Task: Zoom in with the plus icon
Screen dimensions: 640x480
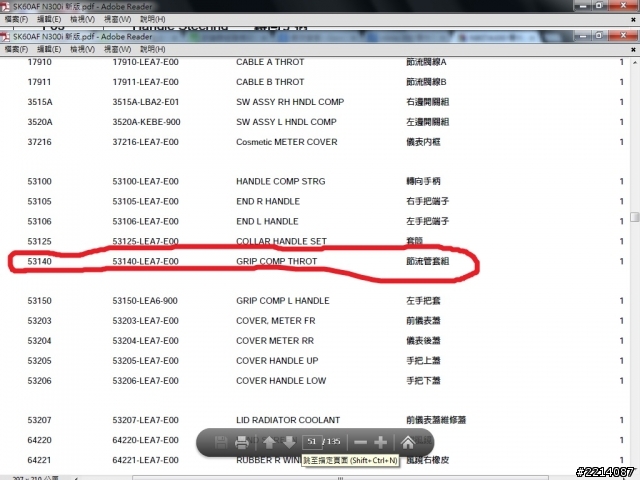Action: tap(380, 442)
